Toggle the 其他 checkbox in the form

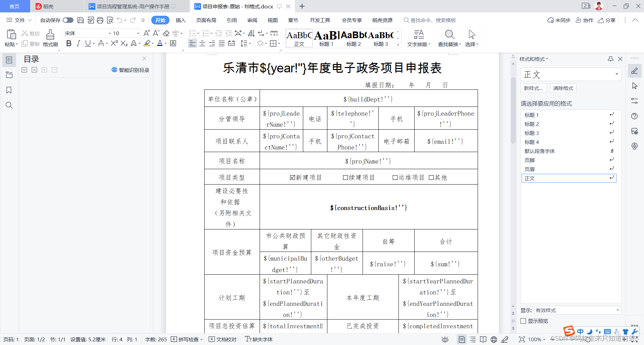pyautogui.click(x=431, y=178)
